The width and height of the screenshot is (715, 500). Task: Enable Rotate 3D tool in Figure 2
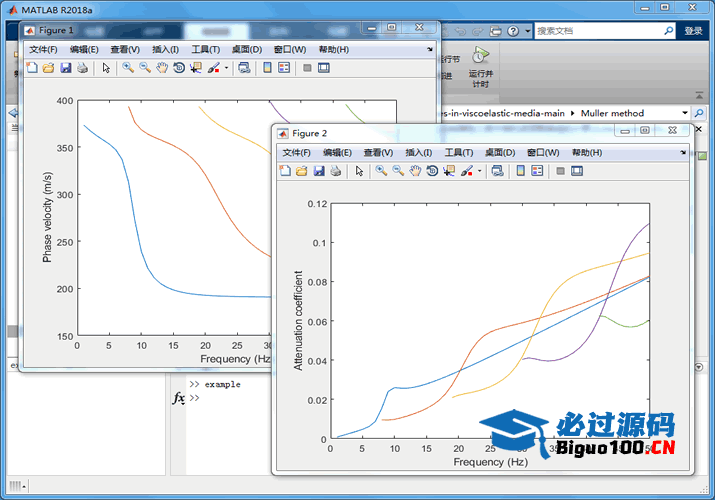point(432,171)
